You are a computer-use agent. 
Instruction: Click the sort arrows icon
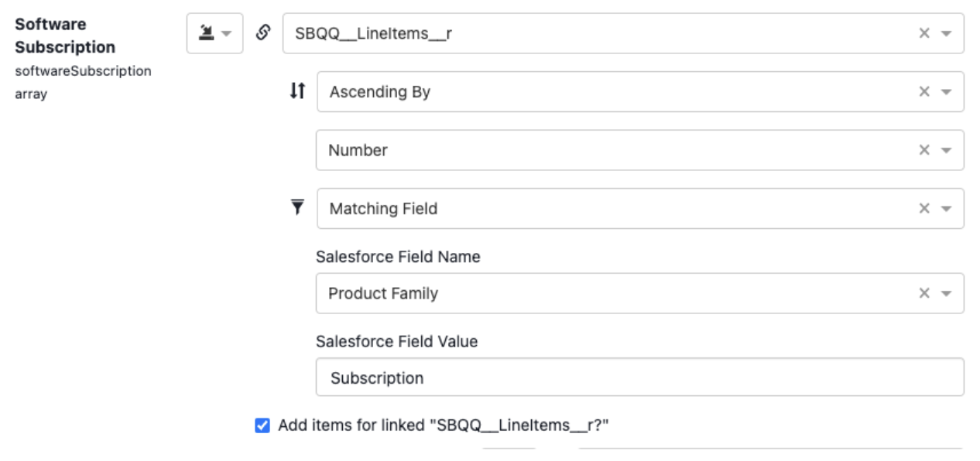(x=297, y=91)
